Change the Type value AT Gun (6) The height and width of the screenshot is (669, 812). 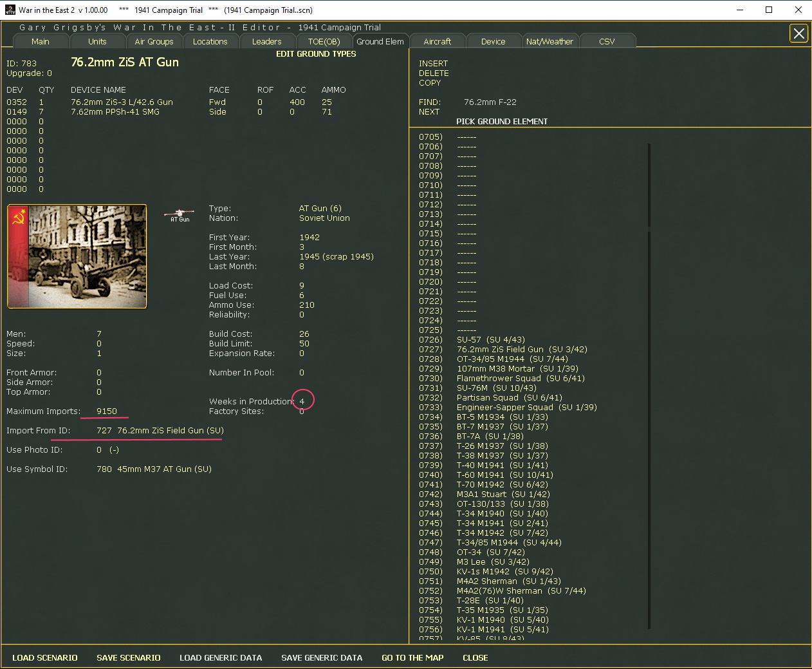320,209
